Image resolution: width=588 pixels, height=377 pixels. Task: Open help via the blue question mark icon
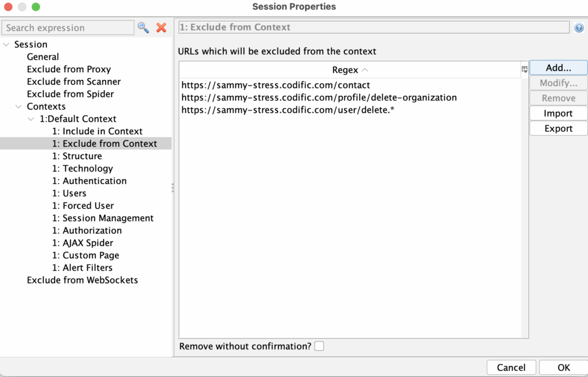pyautogui.click(x=579, y=27)
